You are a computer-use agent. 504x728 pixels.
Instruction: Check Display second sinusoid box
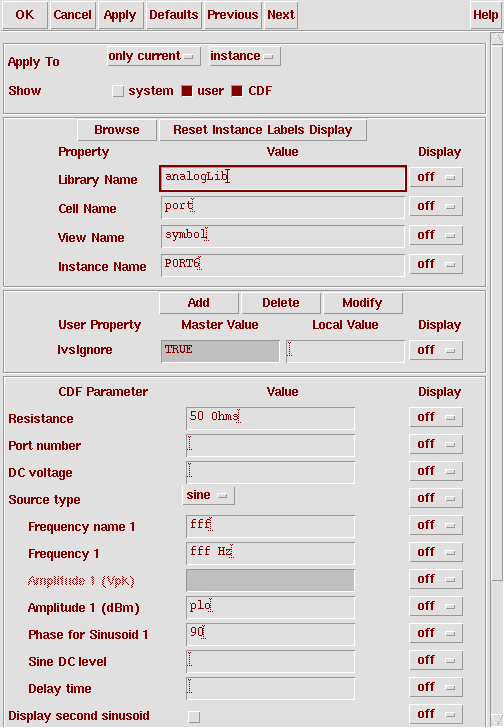pos(194,717)
